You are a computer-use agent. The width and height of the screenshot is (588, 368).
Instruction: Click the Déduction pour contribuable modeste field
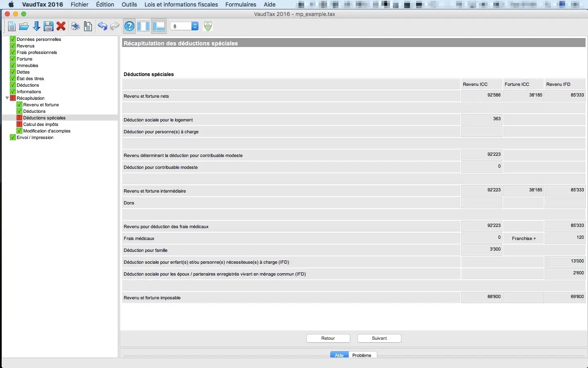[482, 167]
